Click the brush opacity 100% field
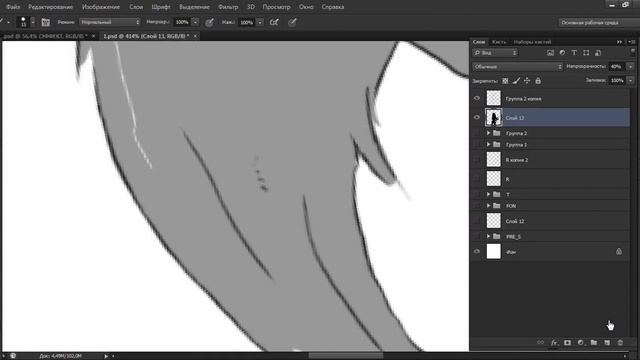Screen dimensions: 640x360 click(x=182, y=22)
